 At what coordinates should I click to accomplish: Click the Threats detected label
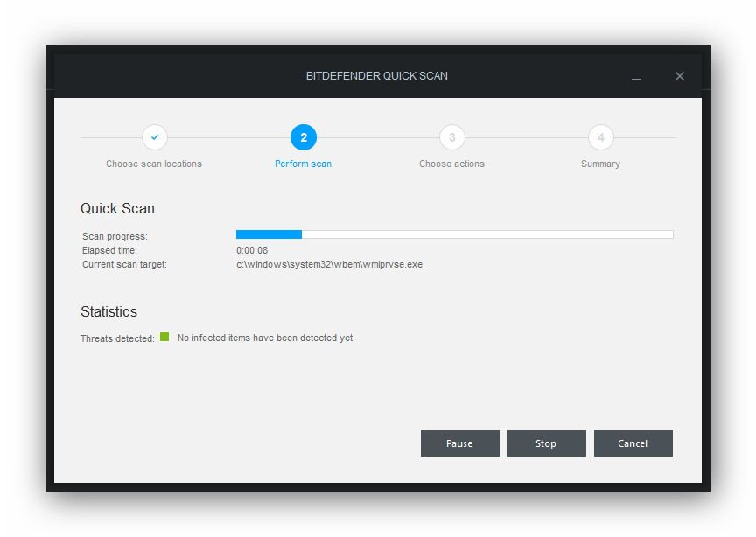coord(117,338)
